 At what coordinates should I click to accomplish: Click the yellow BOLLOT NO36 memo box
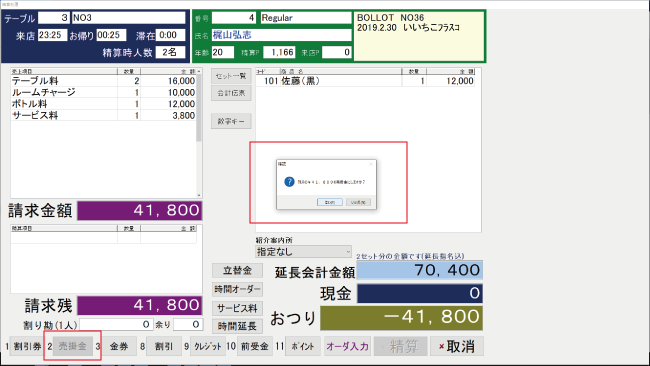[x=419, y=36]
